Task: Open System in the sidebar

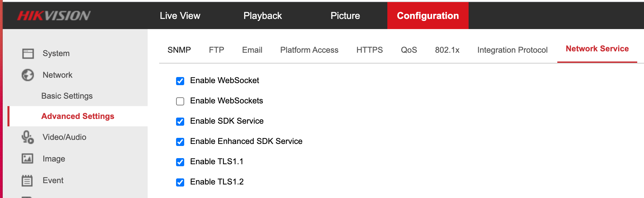Action: pyautogui.click(x=56, y=53)
